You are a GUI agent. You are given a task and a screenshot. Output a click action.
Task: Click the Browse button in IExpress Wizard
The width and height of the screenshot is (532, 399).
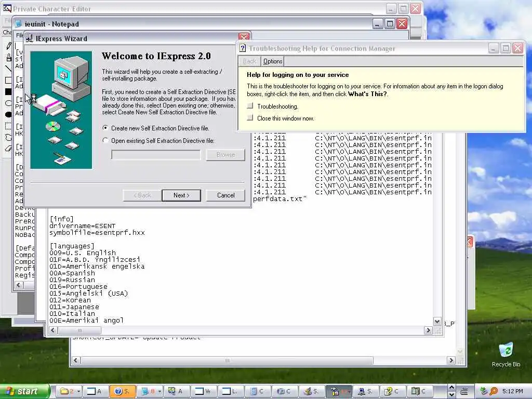[225, 155]
